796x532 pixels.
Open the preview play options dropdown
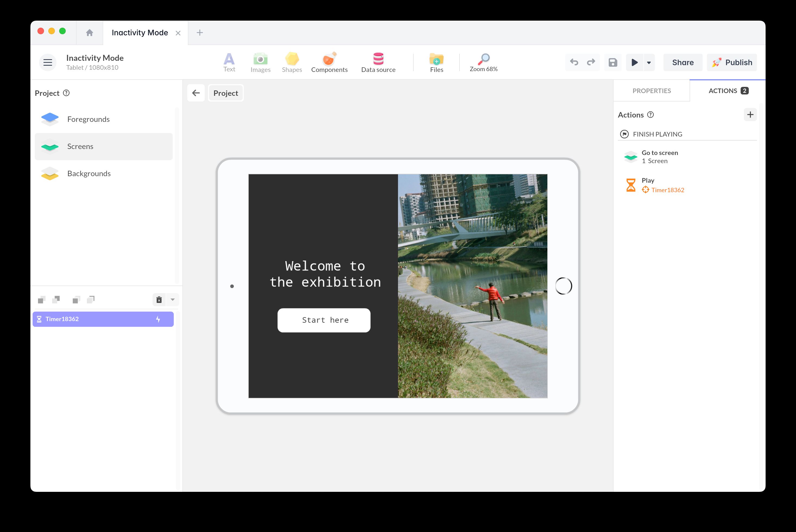coord(649,62)
